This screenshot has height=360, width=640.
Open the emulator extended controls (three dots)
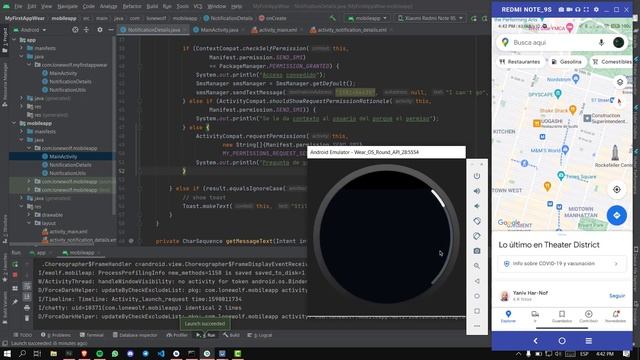tap(477, 326)
